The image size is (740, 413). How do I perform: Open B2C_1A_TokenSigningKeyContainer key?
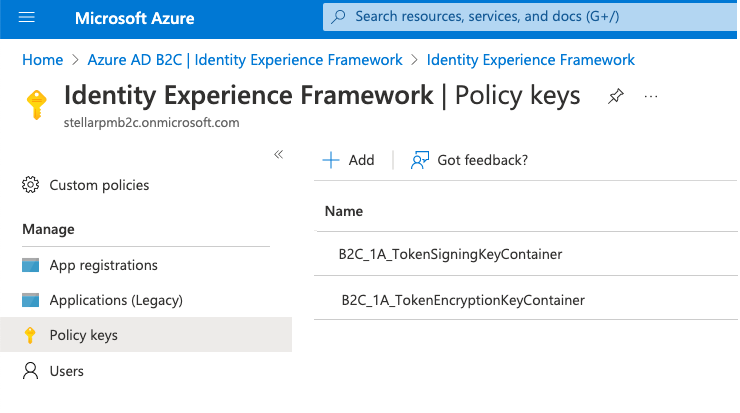pyautogui.click(x=450, y=254)
